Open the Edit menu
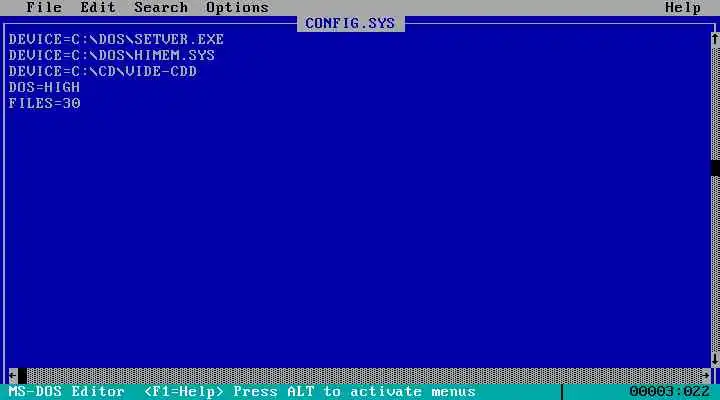The height and width of the screenshot is (400, 720). click(98, 8)
